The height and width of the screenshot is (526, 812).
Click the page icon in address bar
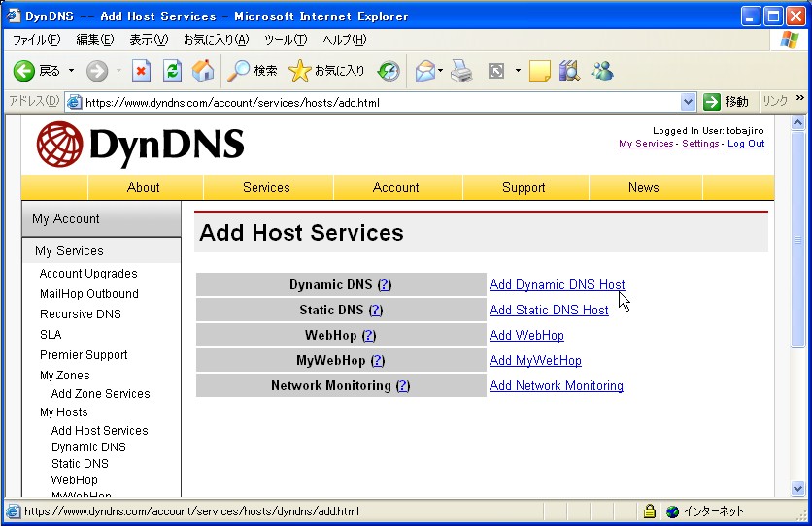(75, 103)
